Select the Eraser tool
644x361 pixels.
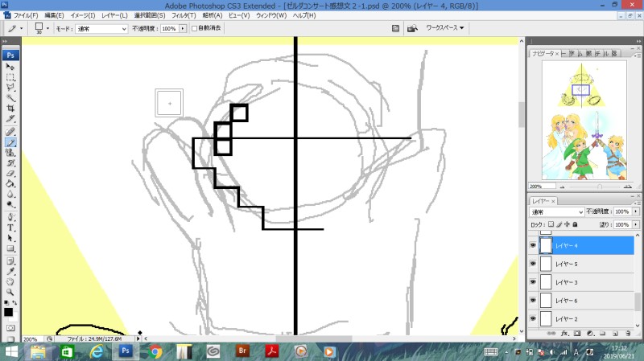[10, 173]
